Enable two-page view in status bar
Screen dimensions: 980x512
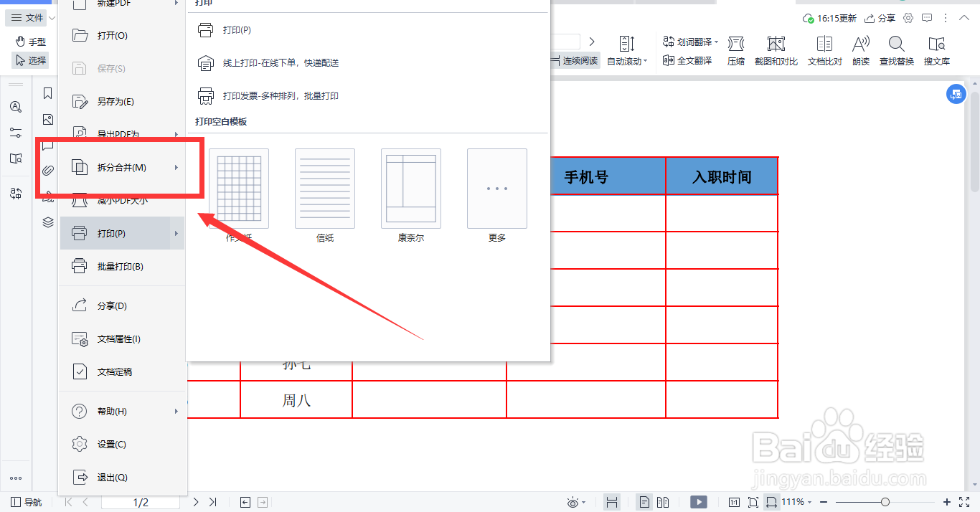(664, 503)
